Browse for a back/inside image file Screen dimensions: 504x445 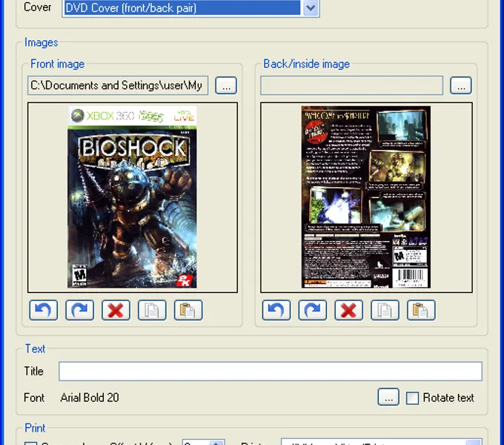click(x=461, y=85)
